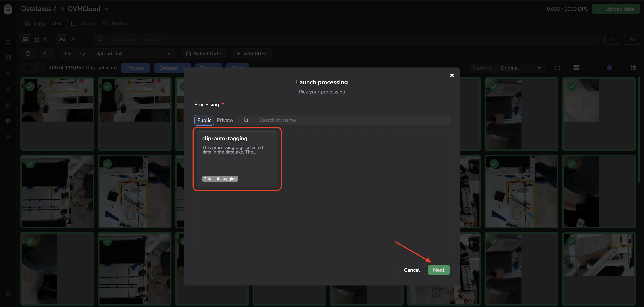Switch to table view icon in toolbar
This screenshot has height=307, width=644.
click(x=36, y=39)
